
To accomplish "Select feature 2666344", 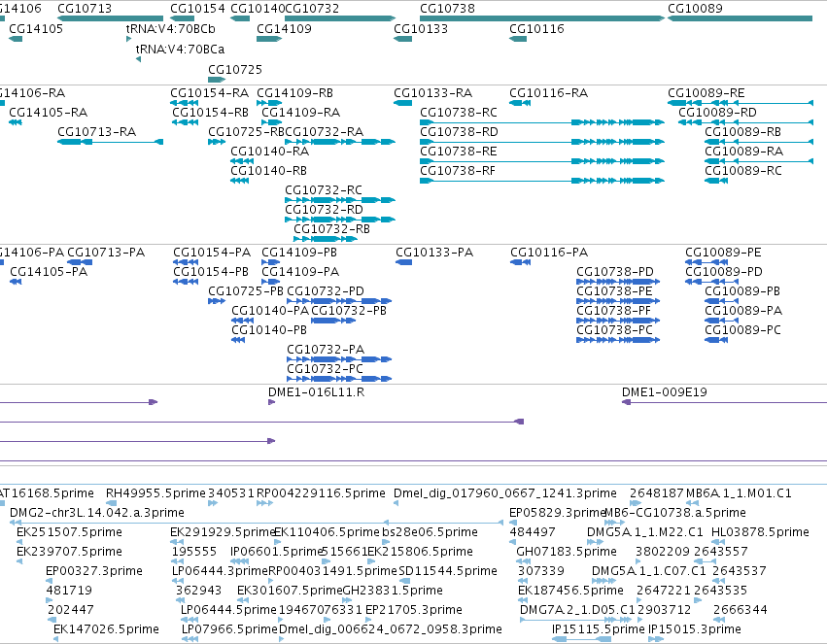I will pyautogui.click(x=740, y=610).
